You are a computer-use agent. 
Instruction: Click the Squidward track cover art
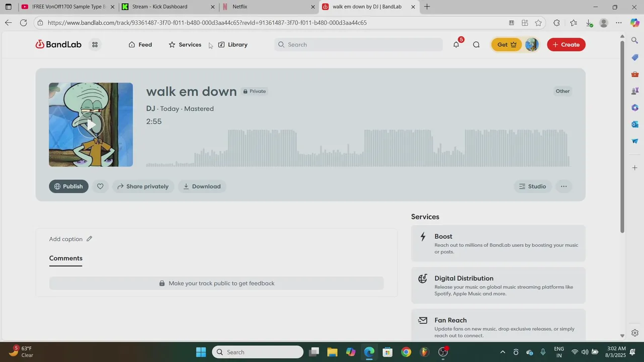(91, 125)
